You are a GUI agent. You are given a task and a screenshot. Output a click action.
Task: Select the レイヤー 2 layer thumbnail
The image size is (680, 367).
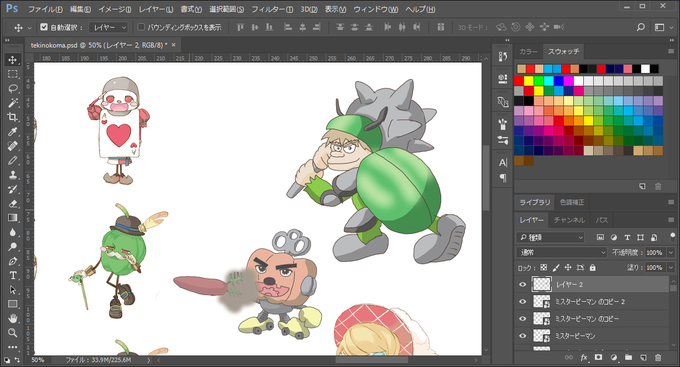(x=541, y=285)
